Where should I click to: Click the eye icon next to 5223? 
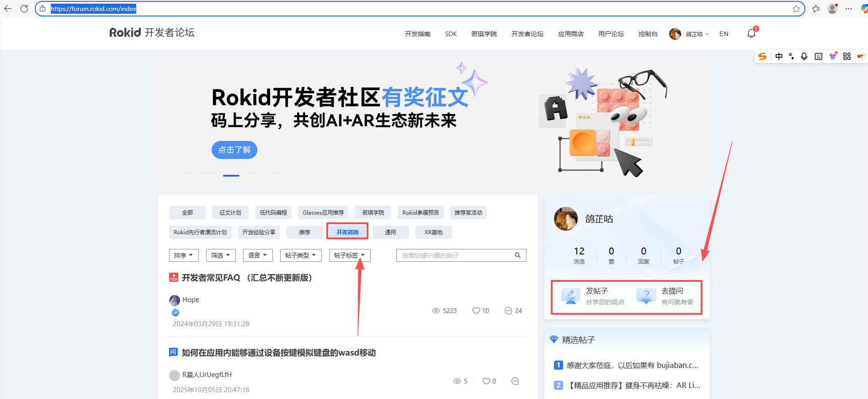click(436, 311)
